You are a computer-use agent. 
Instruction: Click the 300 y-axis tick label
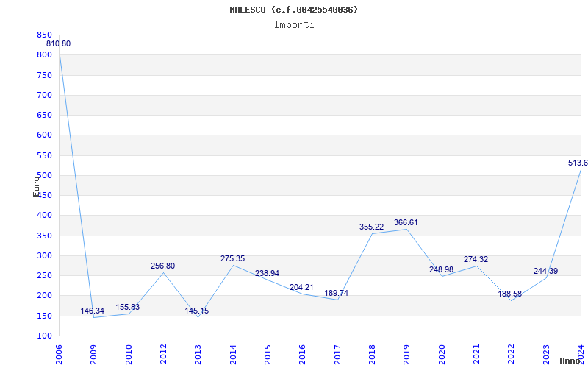pyautogui.click(x=44, y=255)
